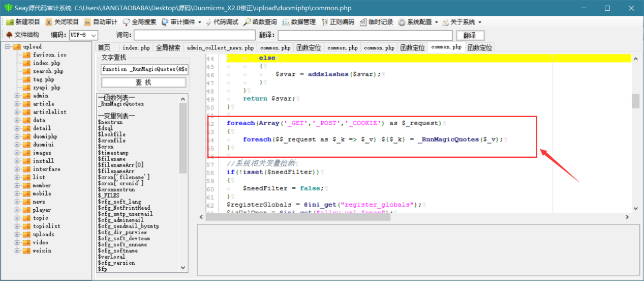
Task: Open 审计插件 dropdown menu
Action: (181, 22)
